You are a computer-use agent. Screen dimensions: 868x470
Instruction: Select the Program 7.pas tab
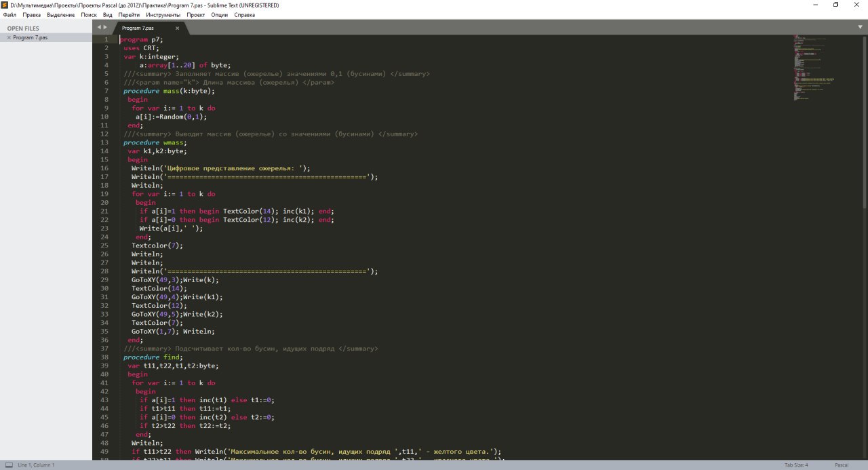click(138, 28)
